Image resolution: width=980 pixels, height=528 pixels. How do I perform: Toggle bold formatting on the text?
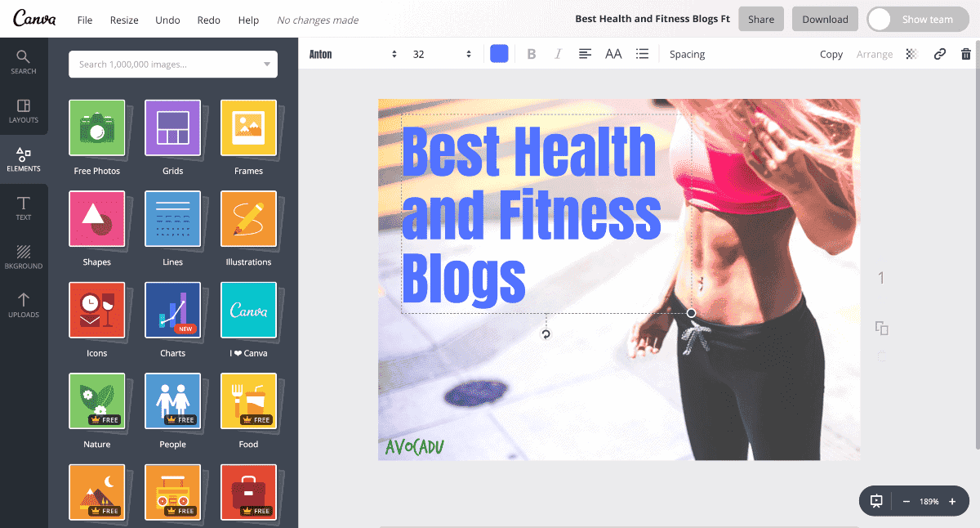point(532,53)
